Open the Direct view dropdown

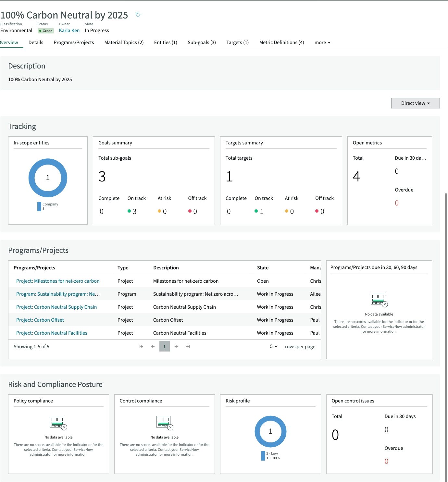[415, 103]
